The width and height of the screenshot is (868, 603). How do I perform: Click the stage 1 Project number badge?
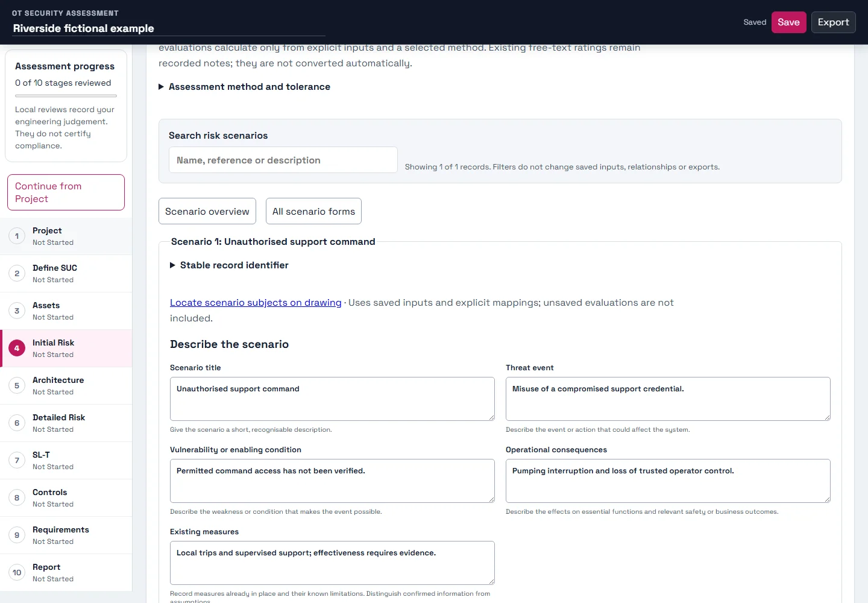point(17,236)
